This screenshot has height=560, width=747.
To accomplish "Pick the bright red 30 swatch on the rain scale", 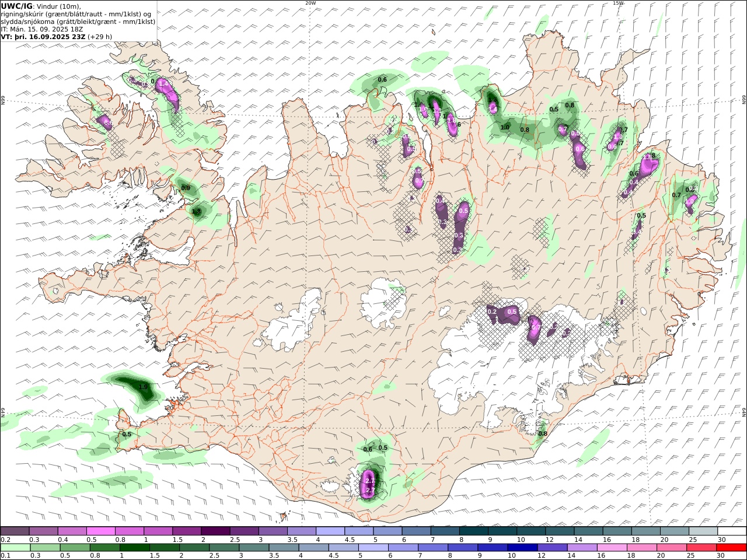I will coord(732,547).
